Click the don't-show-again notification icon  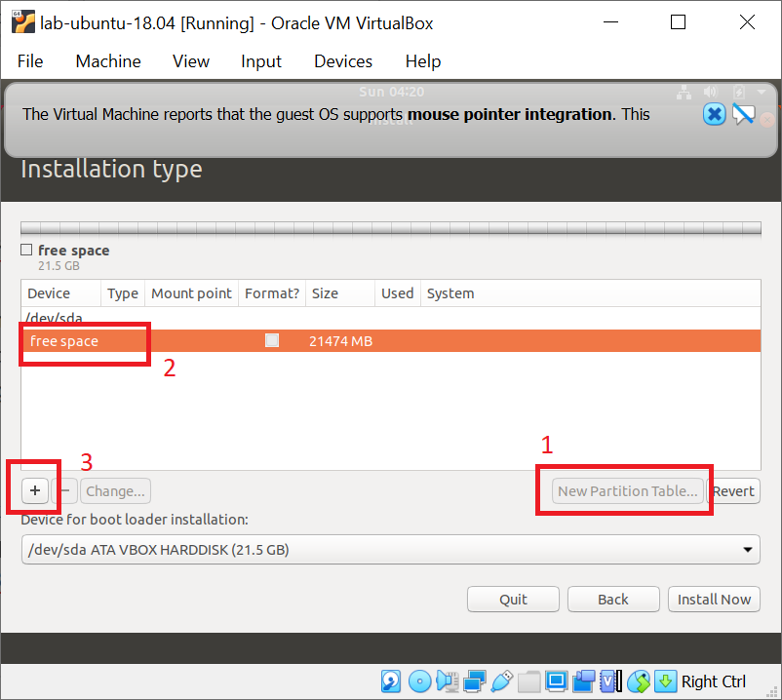(743, 114)
